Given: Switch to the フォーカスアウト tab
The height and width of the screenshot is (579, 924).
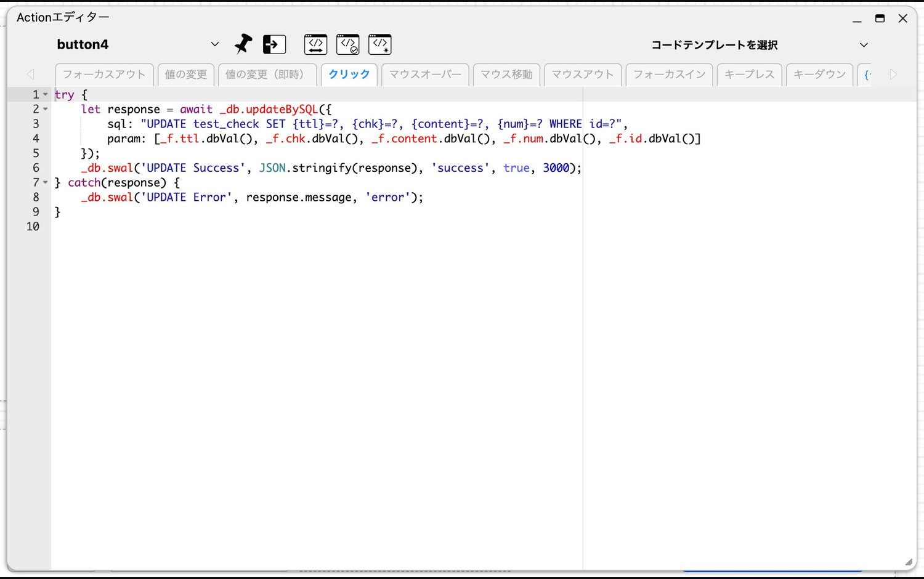Looking at the screenshot, I should click(104, 75).
